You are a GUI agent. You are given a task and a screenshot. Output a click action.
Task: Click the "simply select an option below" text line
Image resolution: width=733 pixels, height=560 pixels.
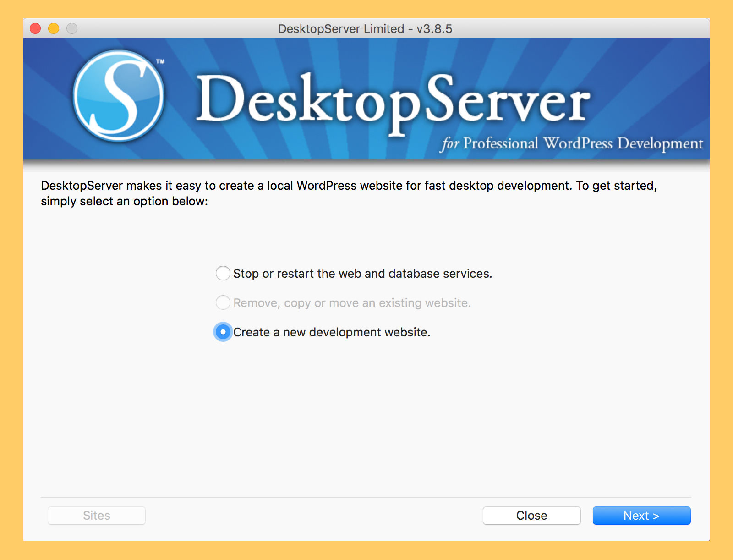[124, 202]
